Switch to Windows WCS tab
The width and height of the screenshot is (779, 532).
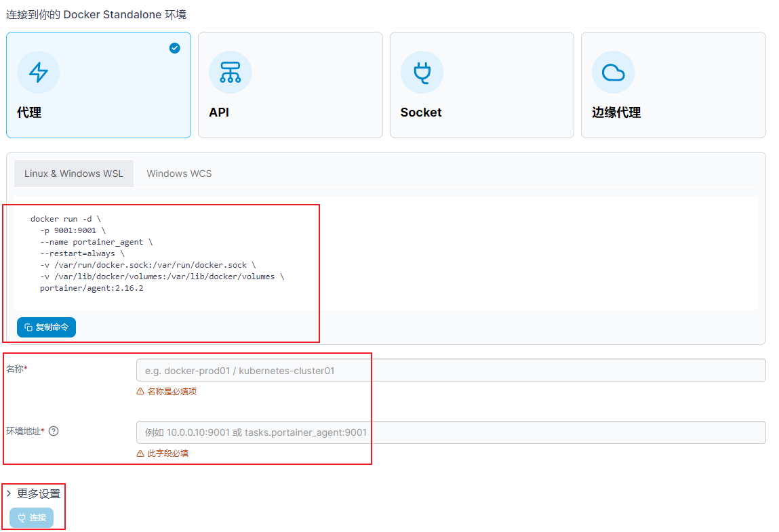point(179,173)
